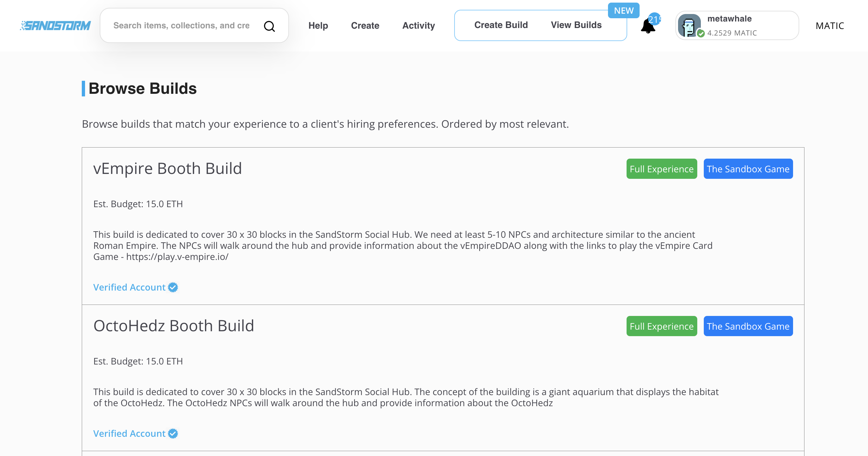868x456 pixels.
Task: Click the search magnifier icon
Action: click(x=269, y=26)
